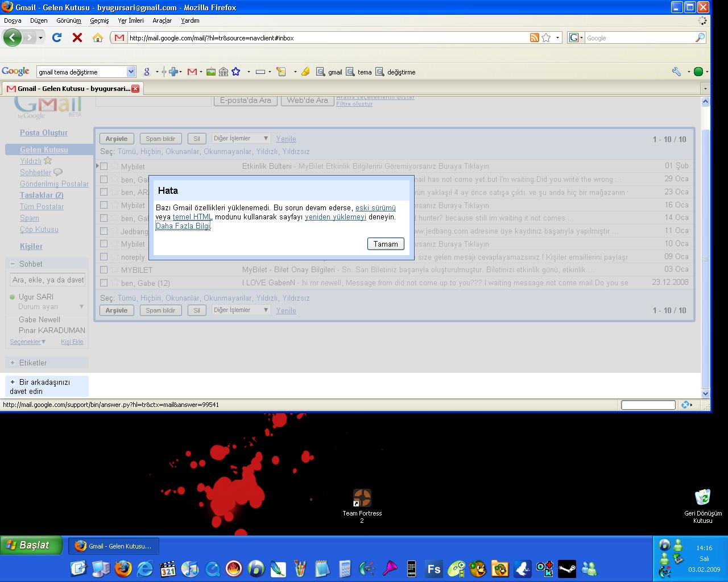
Task: Close the Gmail - Gelen Kutusu tab
Action: [135, 89]
